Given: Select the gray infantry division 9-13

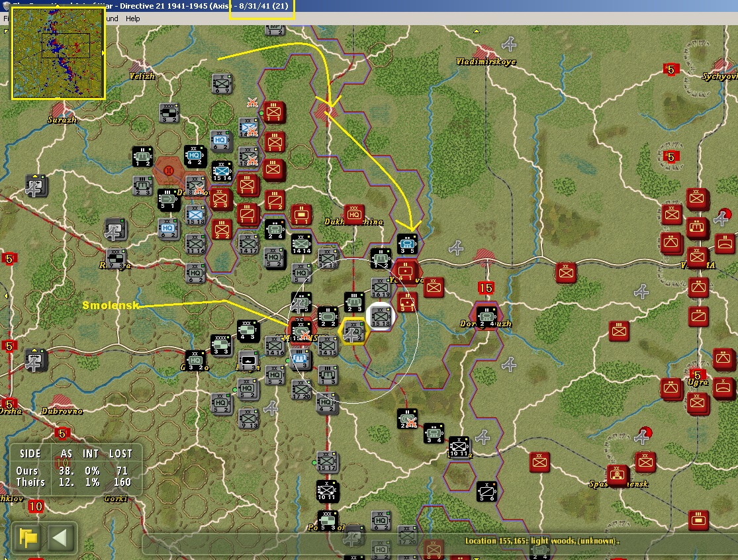Looking at the screenshot, I should tap(248, 419).
